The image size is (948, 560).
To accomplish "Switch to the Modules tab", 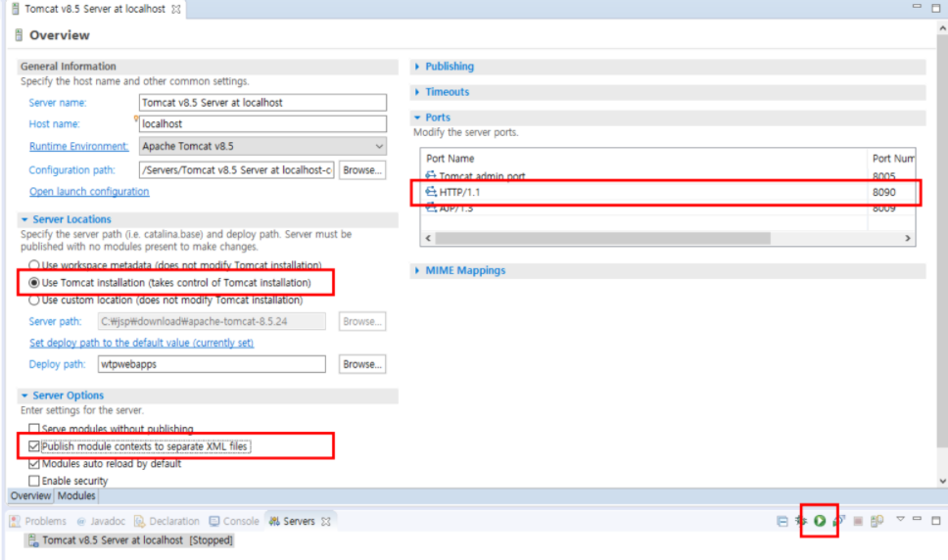I will pyautogui.click(x=76, y=496).
